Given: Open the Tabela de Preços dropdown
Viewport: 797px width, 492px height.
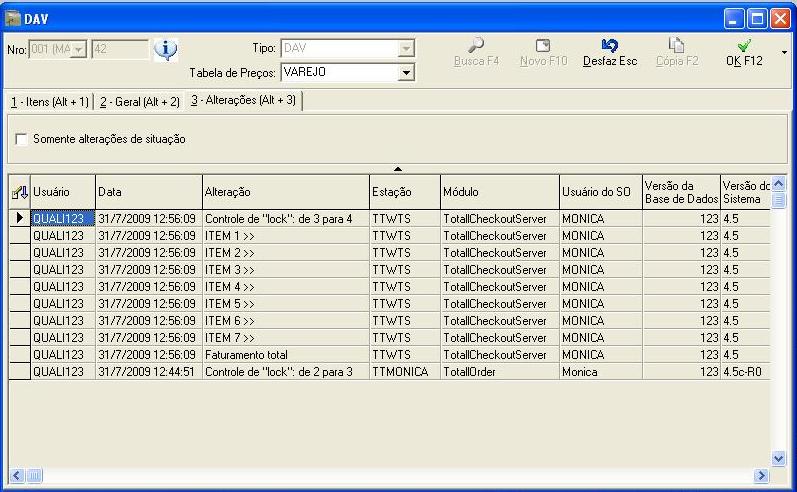Looking at the screenshot, I should (406, 72).
